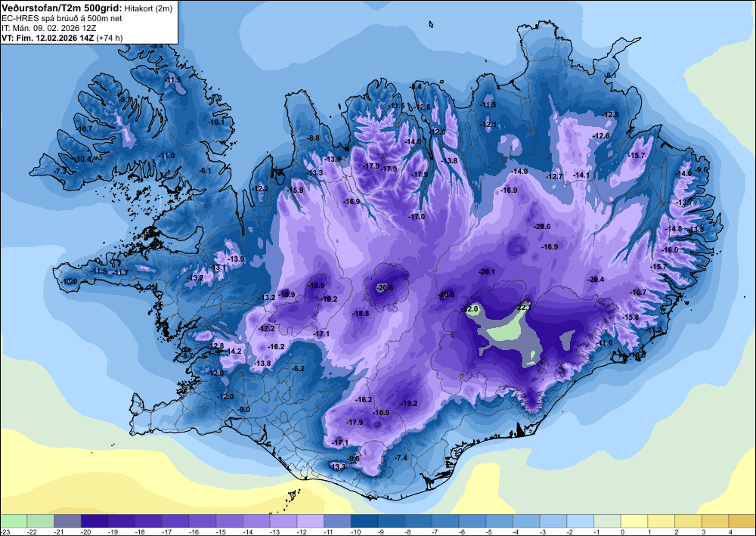Click the -22.0 temperature label
The width and height of the screenshot is (756, 536).
point(469,309)
